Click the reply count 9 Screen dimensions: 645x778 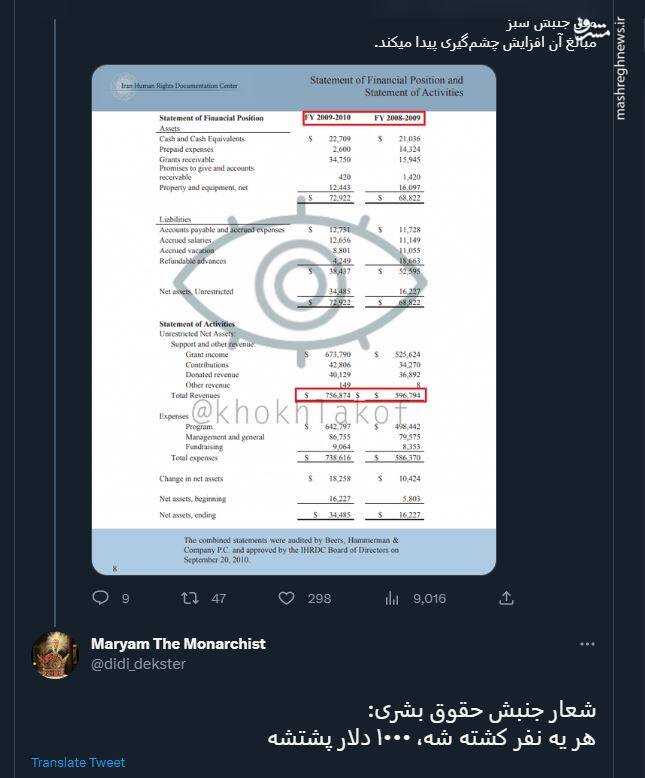pyautogui.click(x=125, y=599)
